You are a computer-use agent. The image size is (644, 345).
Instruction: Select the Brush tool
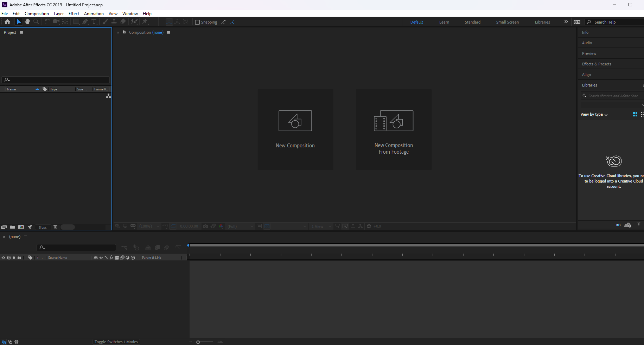click(105, 21)
